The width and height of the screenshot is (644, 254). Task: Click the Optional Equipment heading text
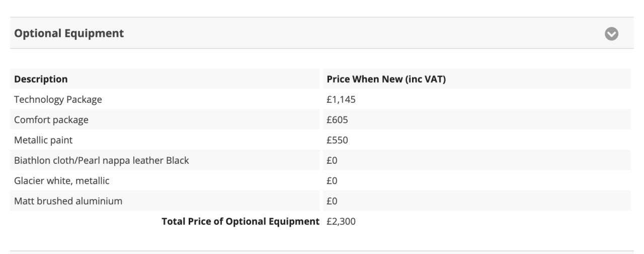(x=69, y=34)
